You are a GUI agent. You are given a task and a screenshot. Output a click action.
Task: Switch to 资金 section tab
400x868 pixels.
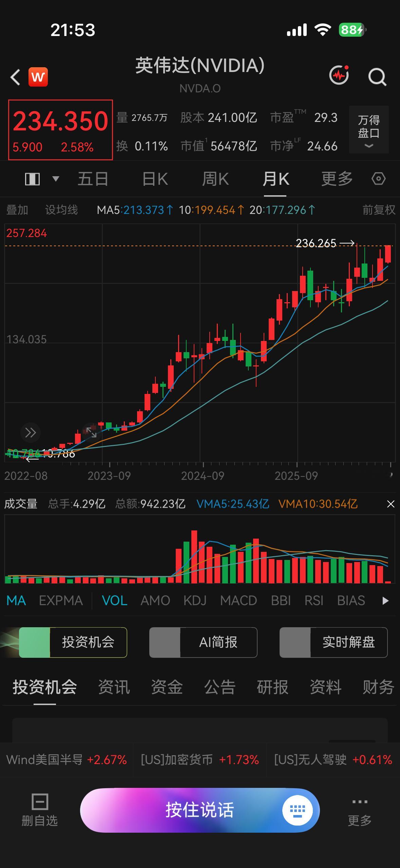[x=167, y=687]
